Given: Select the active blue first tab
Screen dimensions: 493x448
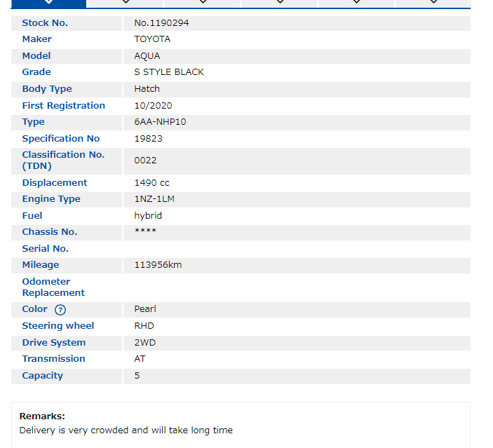Looking at the screenshot, I should [x=48, y=3].
